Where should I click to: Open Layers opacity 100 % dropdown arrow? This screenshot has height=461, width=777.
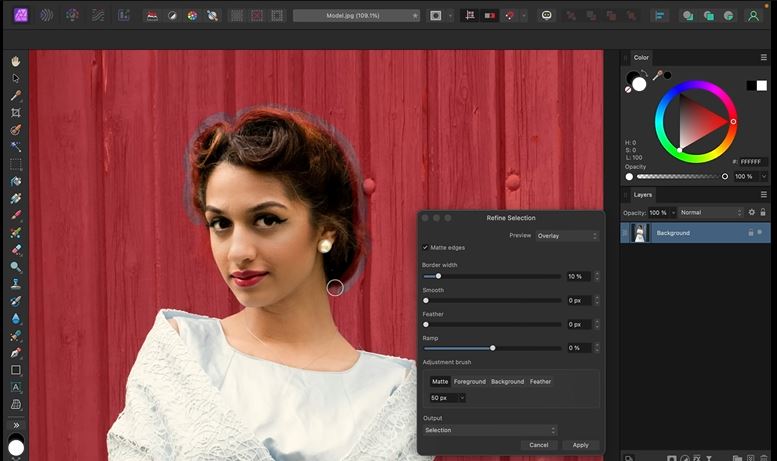(673, 213)
